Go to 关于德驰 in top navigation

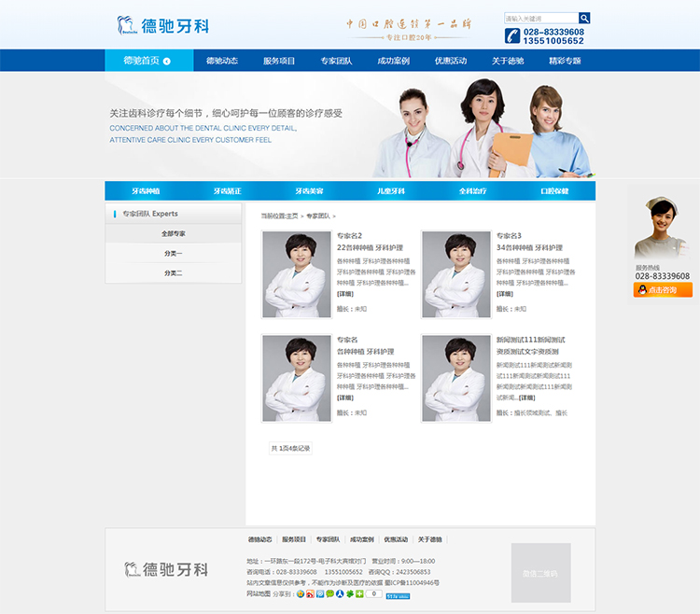[508, 61]
